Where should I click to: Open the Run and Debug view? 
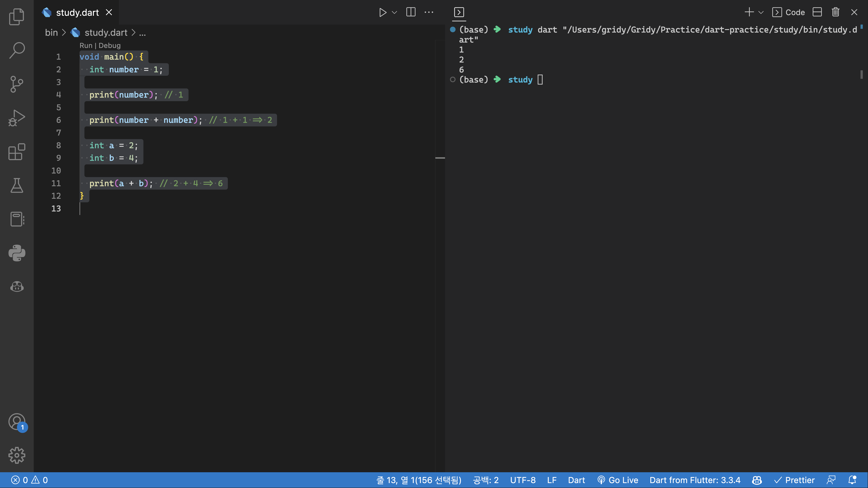coord(16,118)
